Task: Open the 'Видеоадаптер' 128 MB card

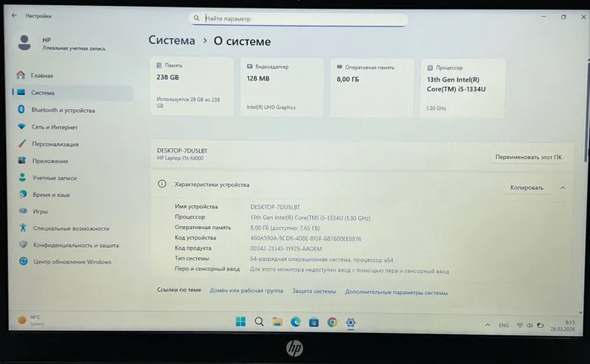Action: [282, 87]
